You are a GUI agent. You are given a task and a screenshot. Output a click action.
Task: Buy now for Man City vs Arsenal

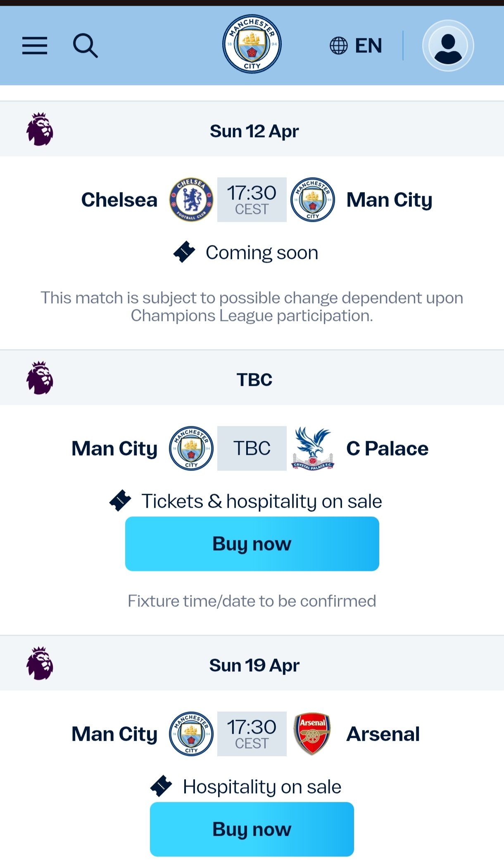pyautogui.click(x=252, y=829)
